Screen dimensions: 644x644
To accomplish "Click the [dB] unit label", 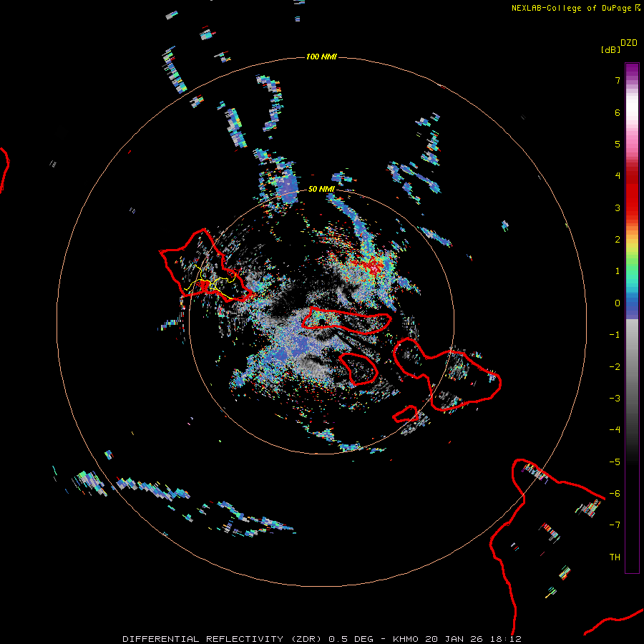I will 610,49.
